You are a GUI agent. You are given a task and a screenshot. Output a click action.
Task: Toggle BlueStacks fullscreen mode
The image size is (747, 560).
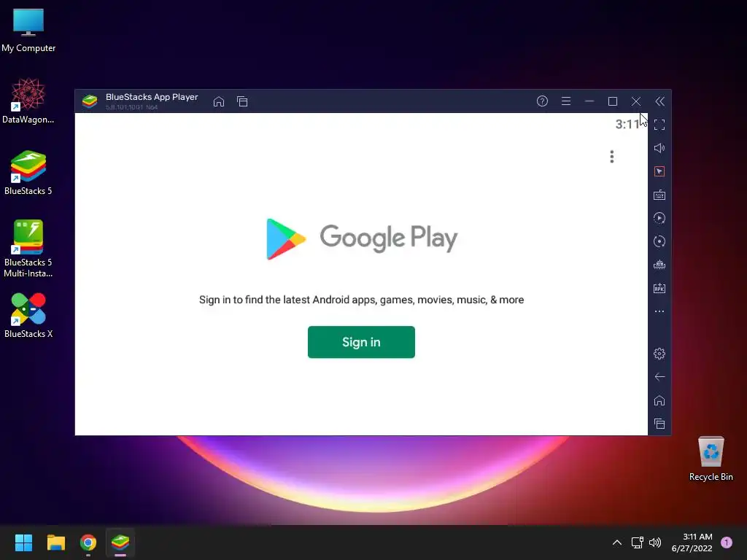click(659, 125)
